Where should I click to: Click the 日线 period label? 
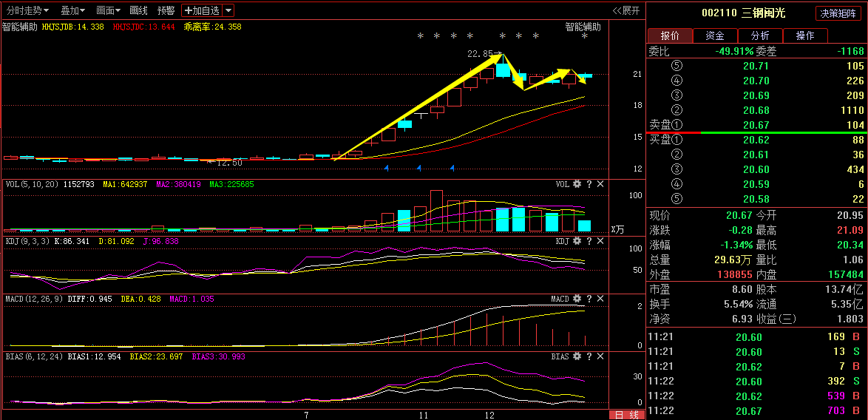(626, 416)
